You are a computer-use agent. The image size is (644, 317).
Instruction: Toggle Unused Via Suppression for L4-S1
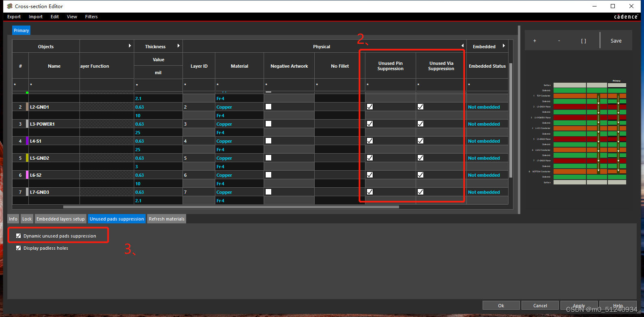click(x=421, y=141)
